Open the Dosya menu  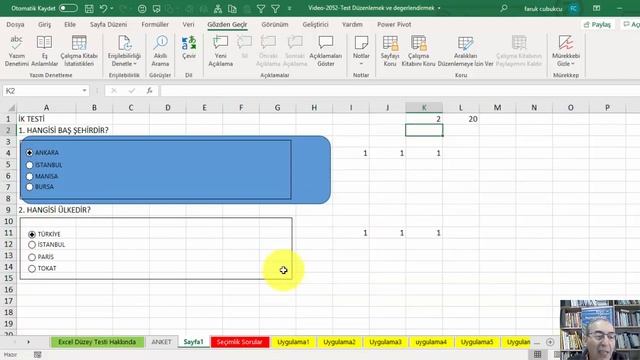[15, 24]
